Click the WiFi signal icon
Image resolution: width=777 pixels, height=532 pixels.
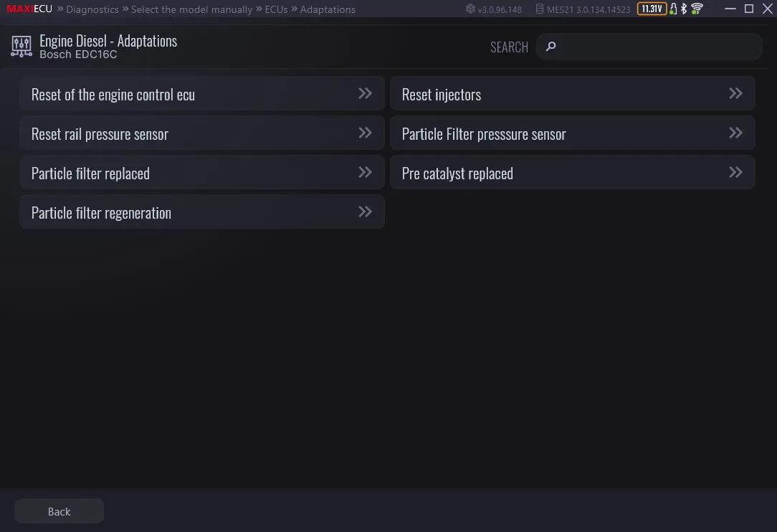click(x=695, y=9)
